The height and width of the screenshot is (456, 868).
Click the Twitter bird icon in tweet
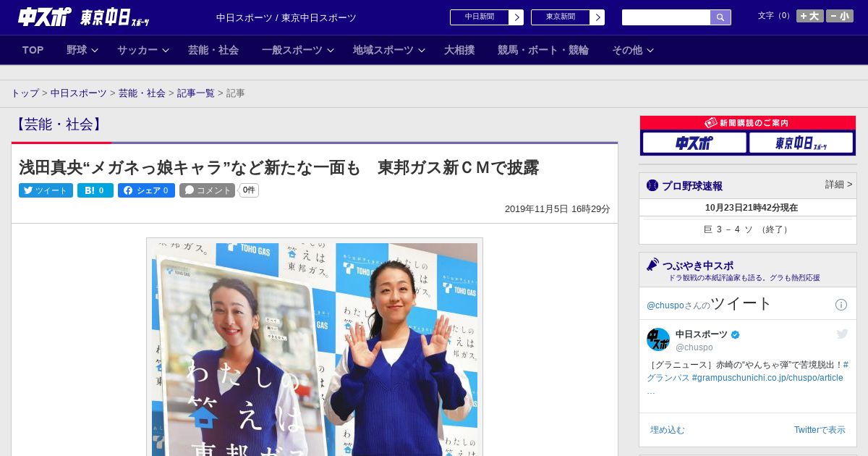[x=842, y=334]
